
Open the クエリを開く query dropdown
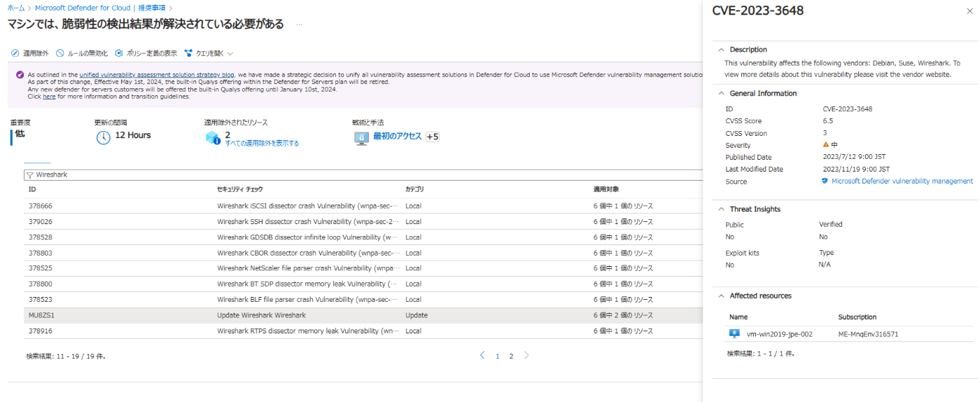(209, 53)
